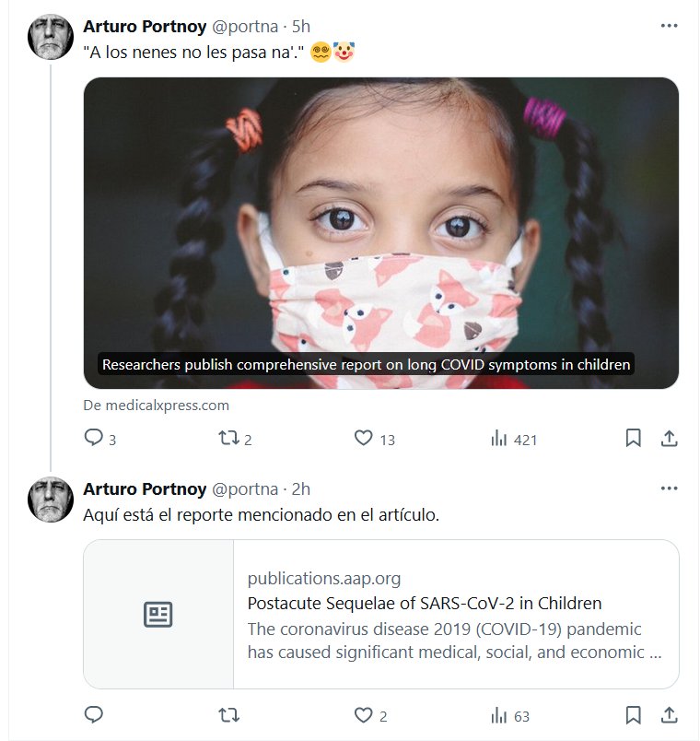Click the @portna handle in second tweet
Viewport: 700px width, 741px height.
245,488
